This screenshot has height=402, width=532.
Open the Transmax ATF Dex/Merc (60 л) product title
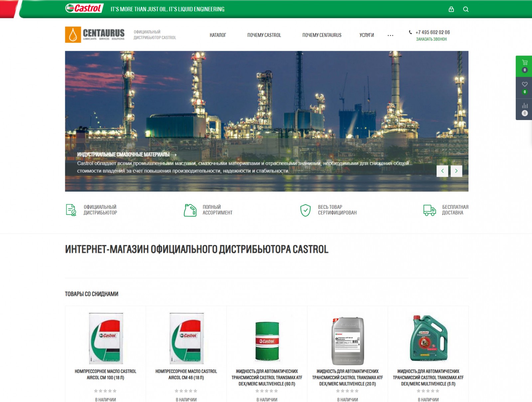coord(267,377)
